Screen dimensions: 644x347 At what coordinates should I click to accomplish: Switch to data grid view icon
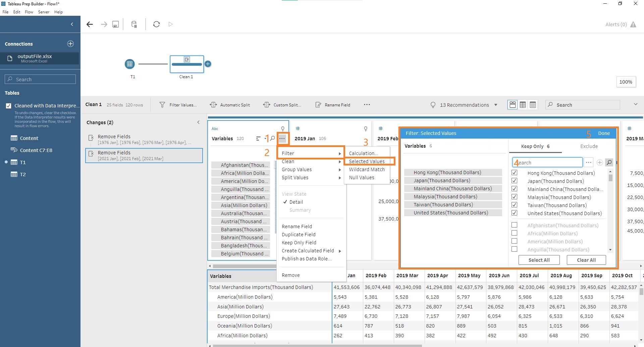pyautogui.click(x=523, y=105)
